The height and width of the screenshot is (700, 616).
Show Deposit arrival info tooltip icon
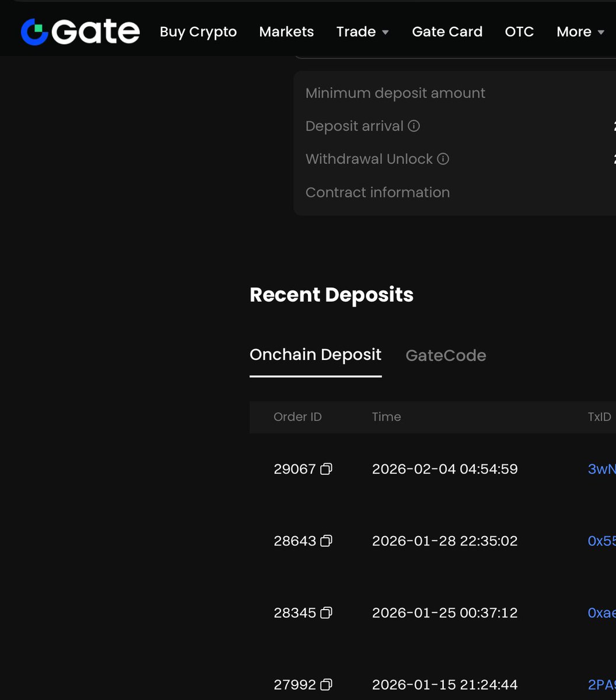point(414,126)
